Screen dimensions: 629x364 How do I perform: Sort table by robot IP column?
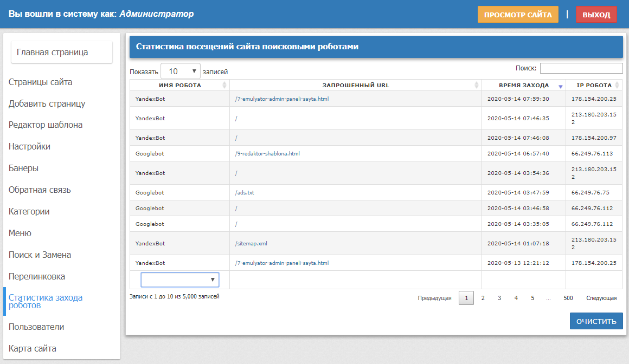click(617, 85)
